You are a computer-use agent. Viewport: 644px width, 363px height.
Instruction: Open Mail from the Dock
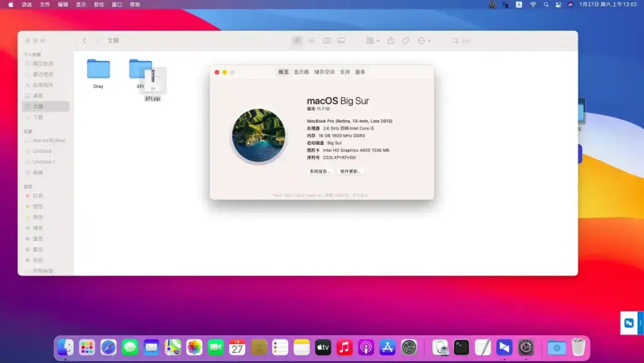click(x=151, y=347)
